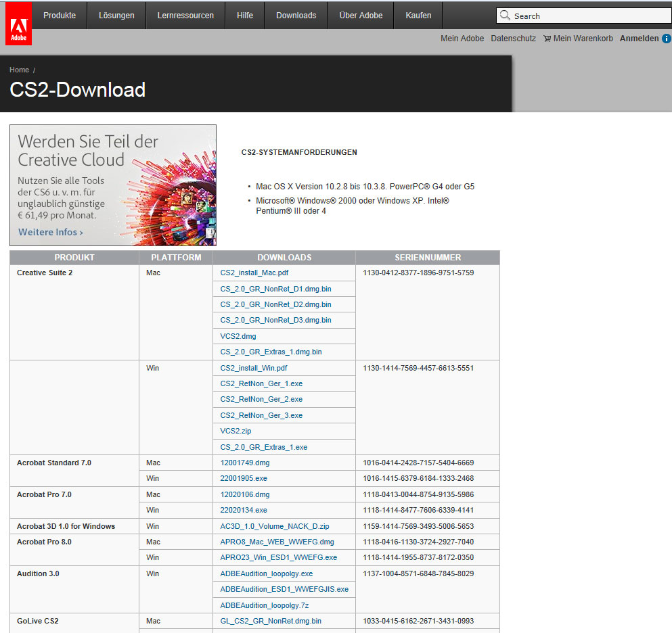Select serial number 1130-0412-8377-1896-9751-5759
The image size is (672, 633).
(418, 273)
